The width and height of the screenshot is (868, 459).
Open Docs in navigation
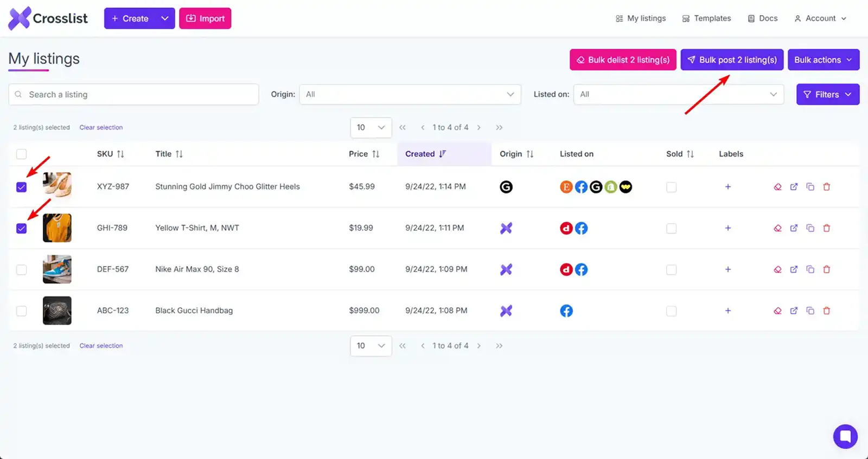763,18
